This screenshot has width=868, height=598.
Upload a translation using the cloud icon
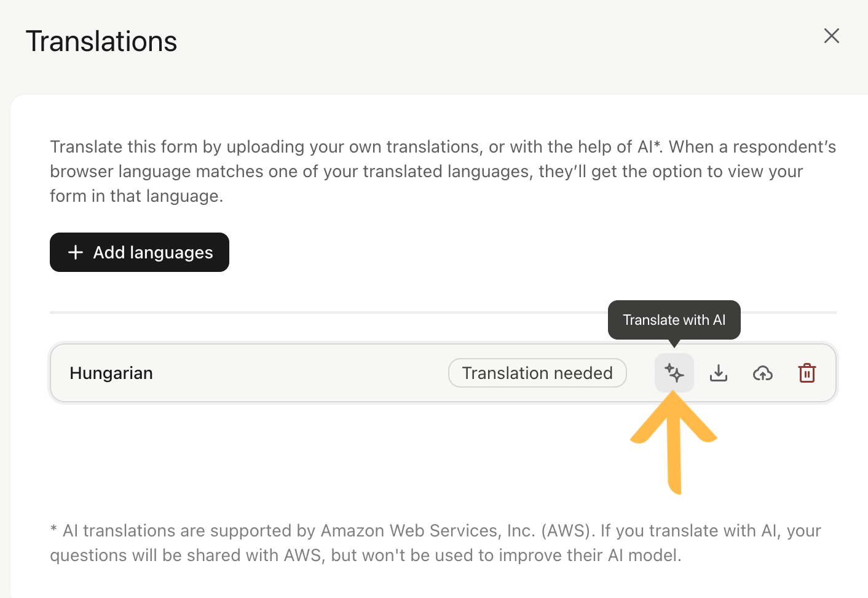(x=762, y=373)
